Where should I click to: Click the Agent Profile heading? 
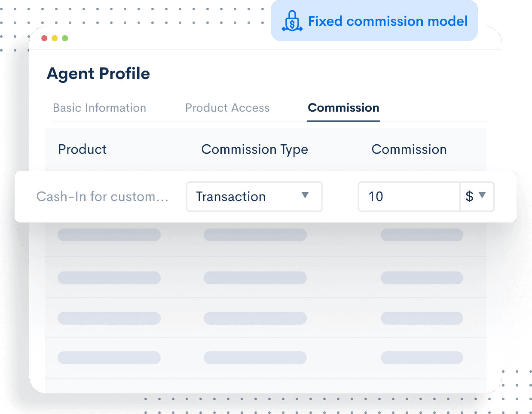(98, 73)
